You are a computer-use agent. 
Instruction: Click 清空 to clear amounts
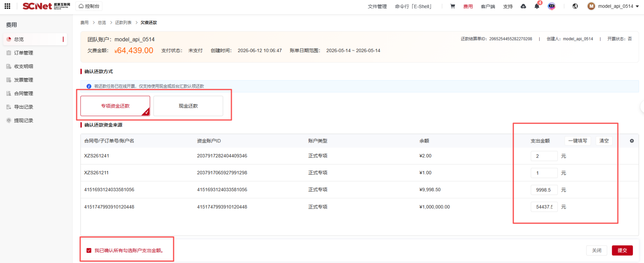click(x=604, y=141)
